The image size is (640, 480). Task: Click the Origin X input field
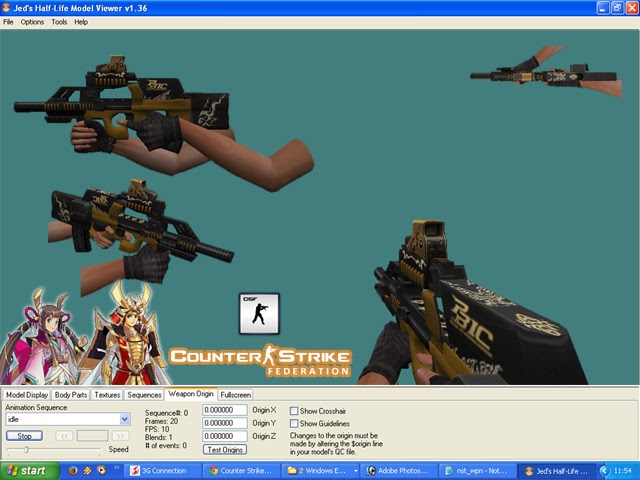click(x=225, y=410)
